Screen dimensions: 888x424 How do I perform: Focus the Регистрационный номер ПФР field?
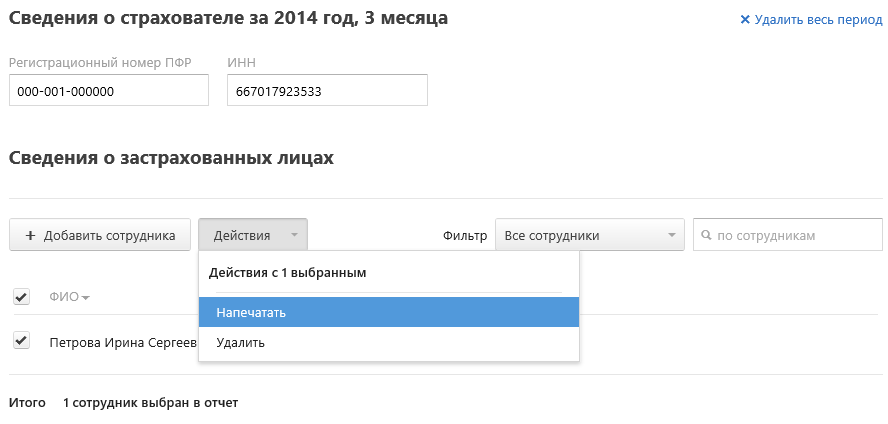(108, 91)
